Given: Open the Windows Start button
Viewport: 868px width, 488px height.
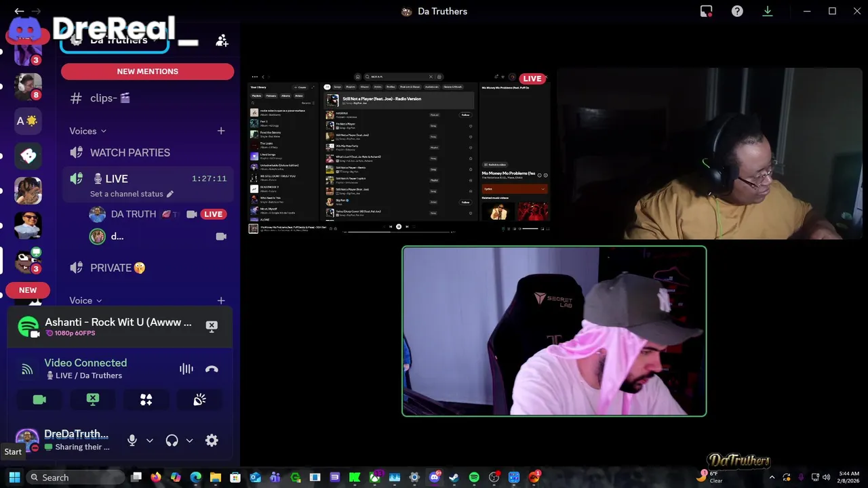Looking at the screenshot, I should pyautogui.click(x=14, y=477).
